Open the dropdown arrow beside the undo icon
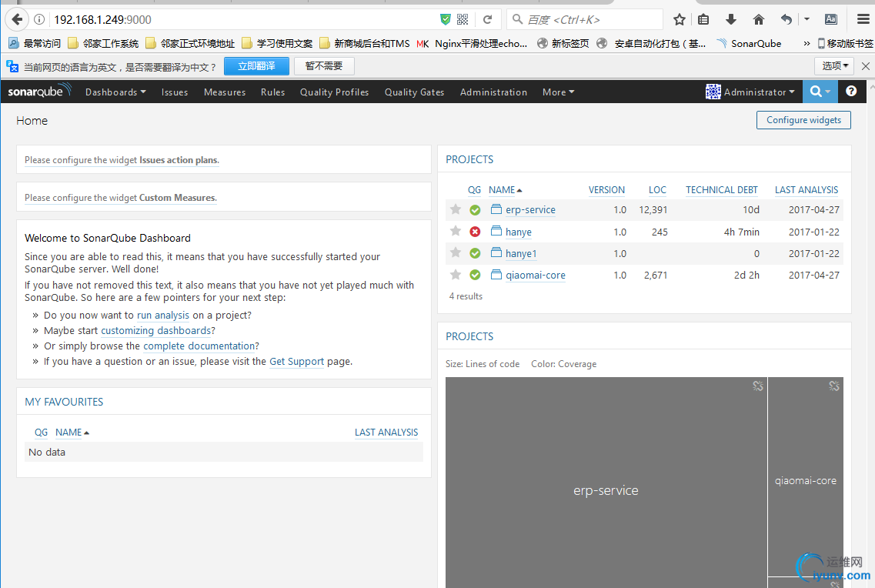Image resolution: width=875 pixels, height=588 pixels. click(807, 19)
